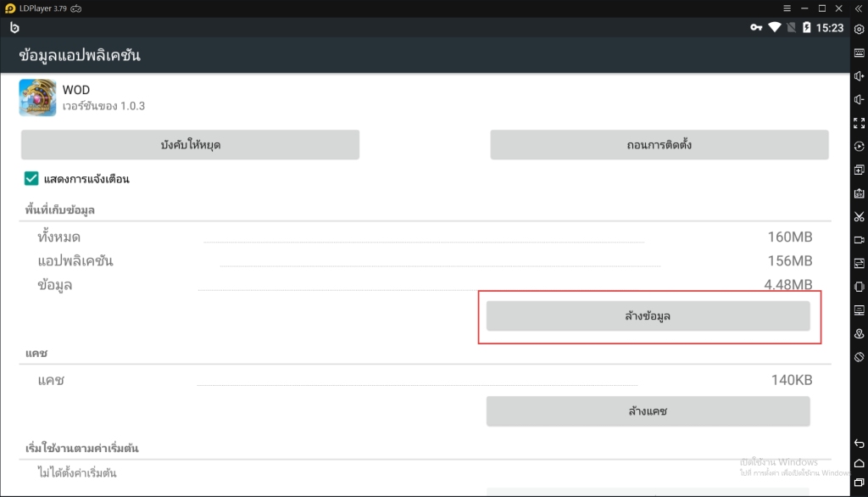Image resolution: width=868 pixels, height=497 pixels.
Task: Click the WOD app icon thumbnail
Action: pyautogui.click(x=37, y=98)
